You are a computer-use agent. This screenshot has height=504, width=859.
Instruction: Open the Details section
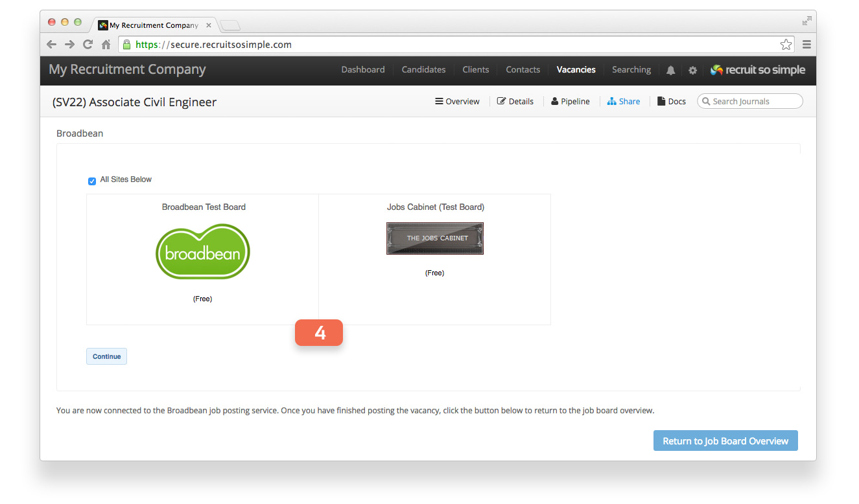pyautogui.click(x=515, y=102)
